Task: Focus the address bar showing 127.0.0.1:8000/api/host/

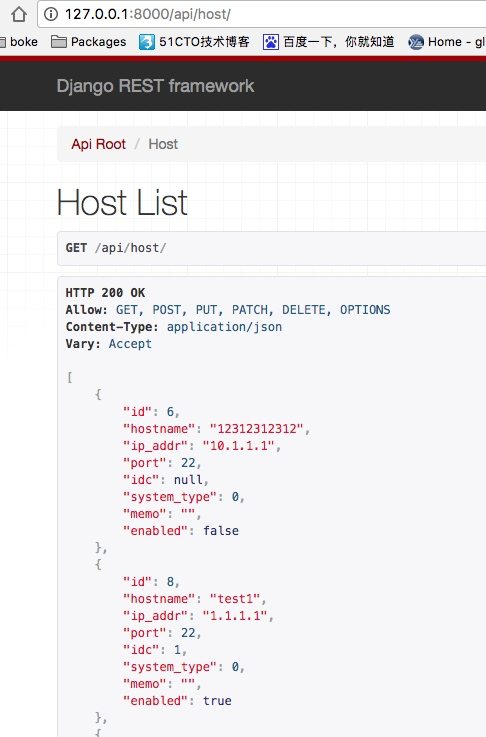Action: 263,14
